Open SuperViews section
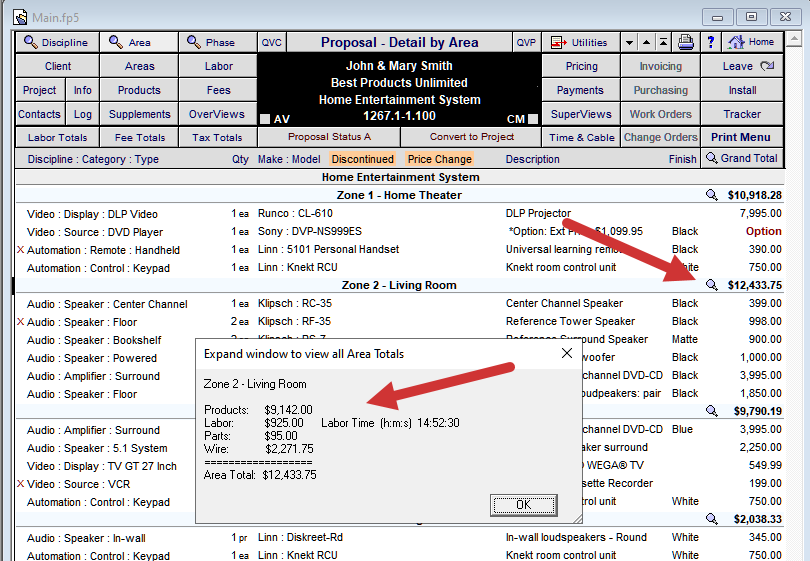The width and height of the screenshot is (810, 561). tap(581, 114)
